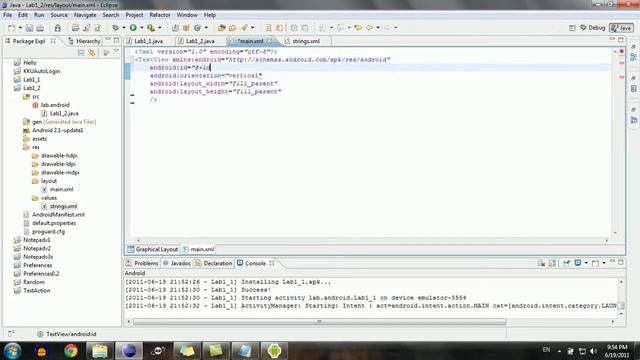640x360 pixels.
Task: Close the Console view tab
Action: click(271, 263)
